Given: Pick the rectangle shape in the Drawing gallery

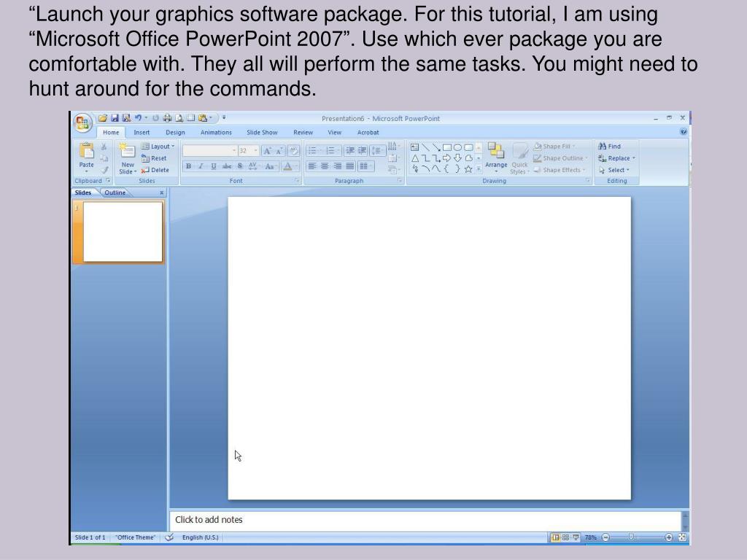Looking at the screenshot, I should click(447, 147).
